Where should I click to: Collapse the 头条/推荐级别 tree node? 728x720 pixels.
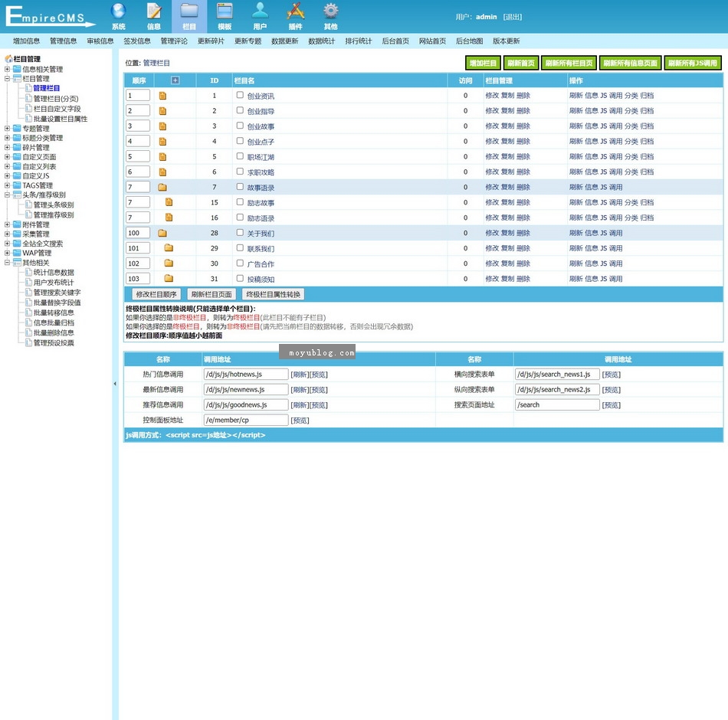pos(7,195)
